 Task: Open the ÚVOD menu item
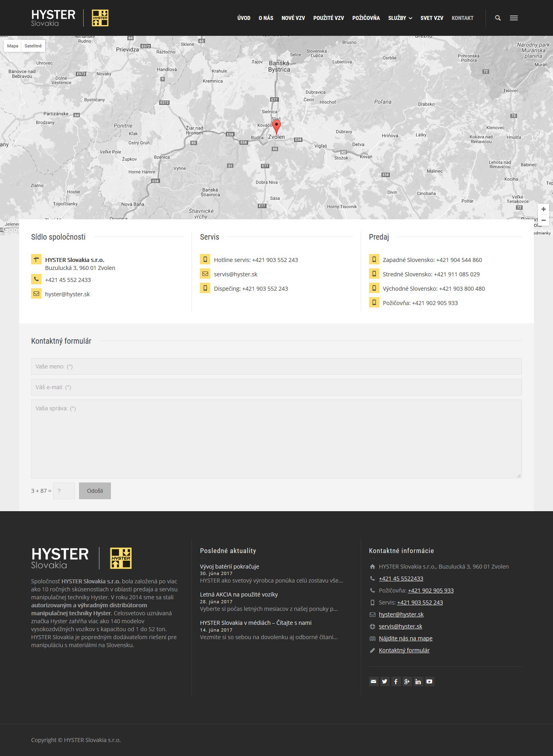244,18
